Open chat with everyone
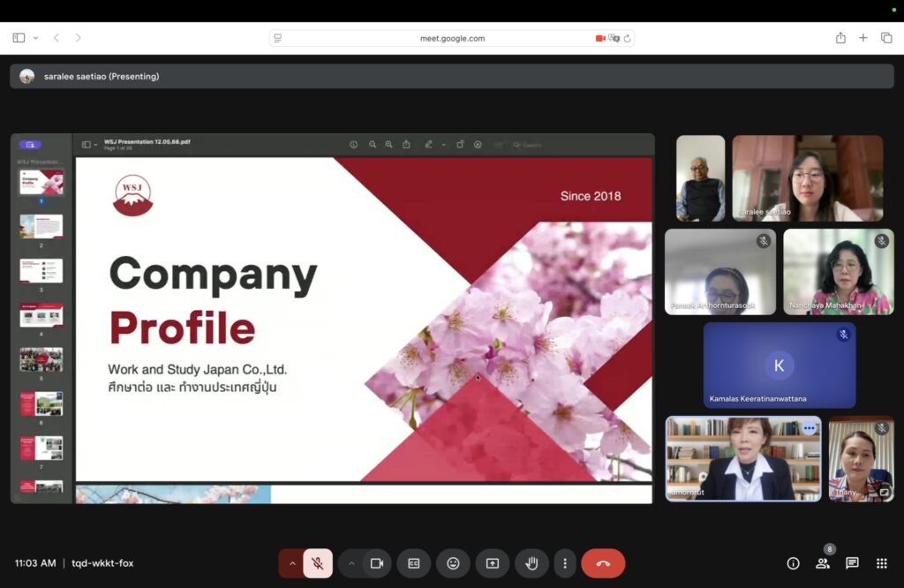Image resolution: width=904 pixels, height=588 pixels. (x=852, y=563)
